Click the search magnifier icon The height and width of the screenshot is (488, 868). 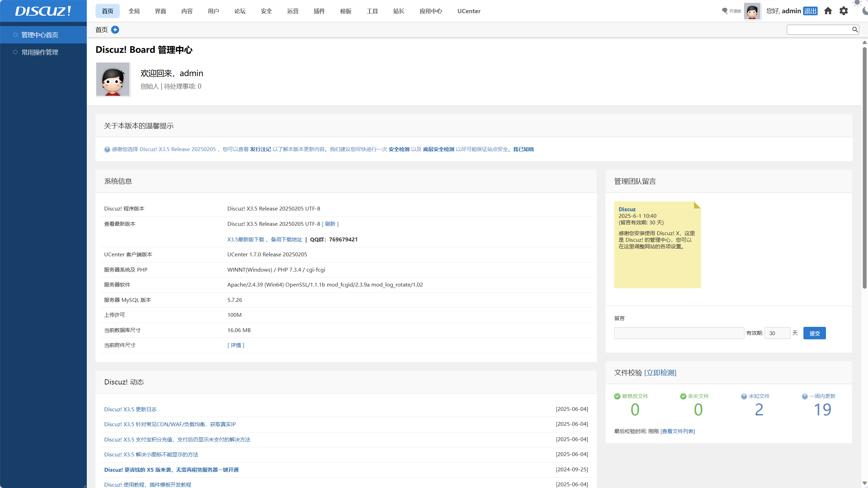pyautogui.click(x=855, y=30)
